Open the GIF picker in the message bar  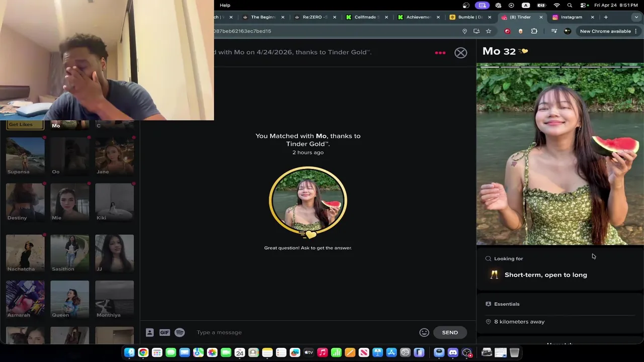165,332
